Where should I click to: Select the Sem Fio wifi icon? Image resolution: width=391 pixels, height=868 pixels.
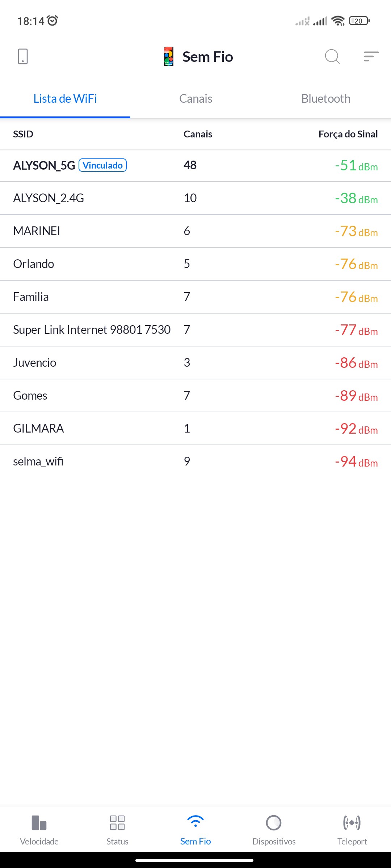pos(195,822)
